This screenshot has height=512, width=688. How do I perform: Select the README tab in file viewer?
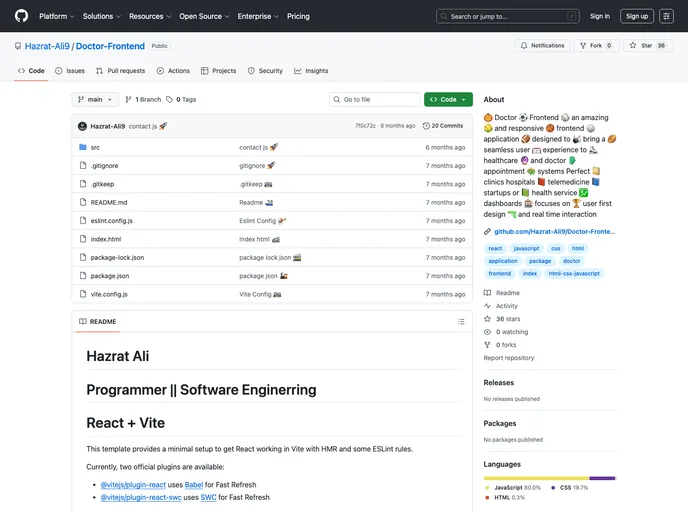(97, 322)
